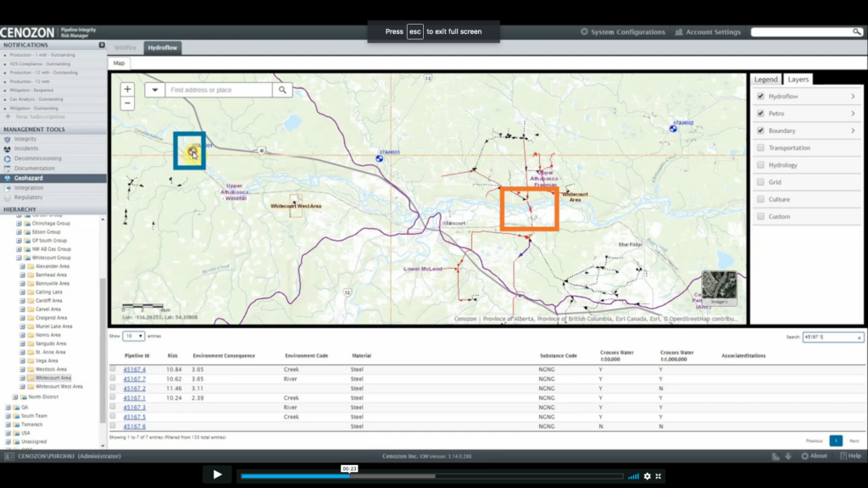The height and width of the screenshot is (488, 868).
Task: Open pipeline link 45167.2
Action: click(135, 388)
